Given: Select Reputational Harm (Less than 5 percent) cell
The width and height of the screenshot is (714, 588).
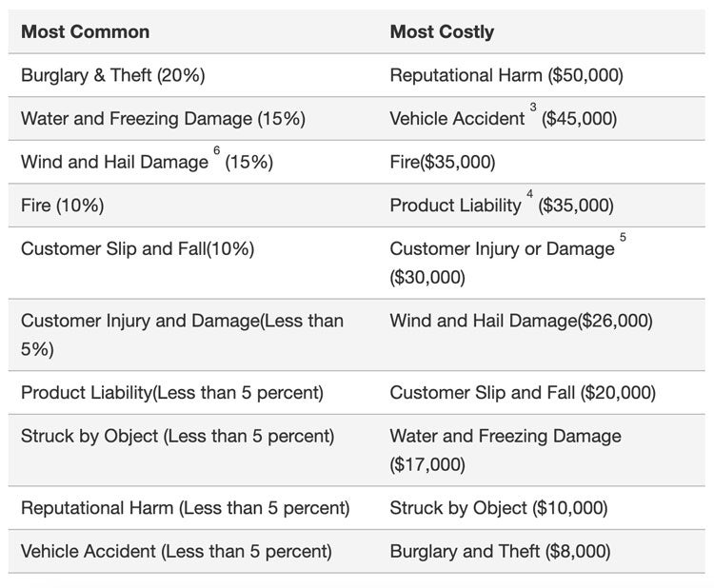Looking at the screenshot, I should 185,507.
